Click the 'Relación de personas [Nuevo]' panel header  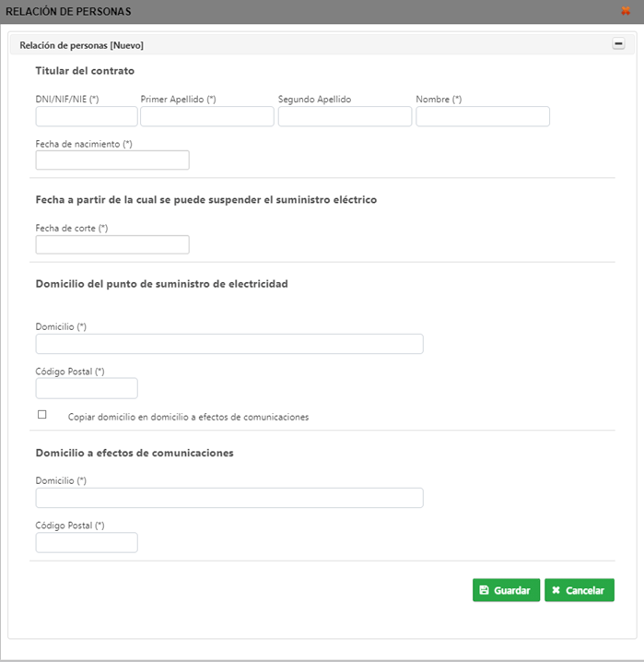pyautogui.click(x=82, y=45)
